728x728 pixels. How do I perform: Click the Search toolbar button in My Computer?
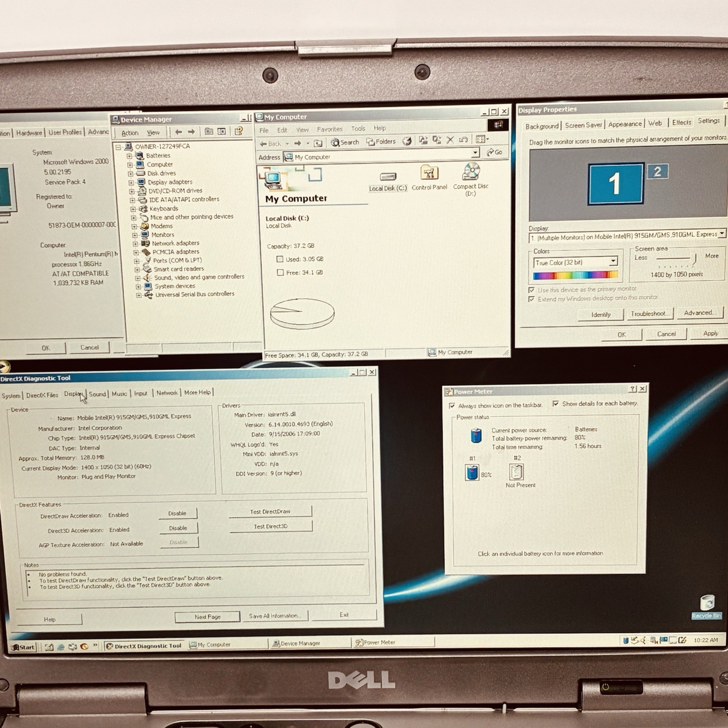[x=345, y=142]
